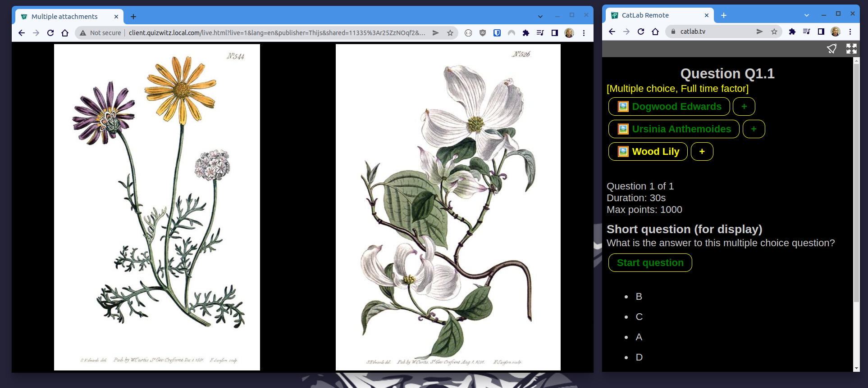Viewport: 868px width, 388px height.
Task: Expand tab search in quizwitz browser window
Action: click(x=540, y=17)
